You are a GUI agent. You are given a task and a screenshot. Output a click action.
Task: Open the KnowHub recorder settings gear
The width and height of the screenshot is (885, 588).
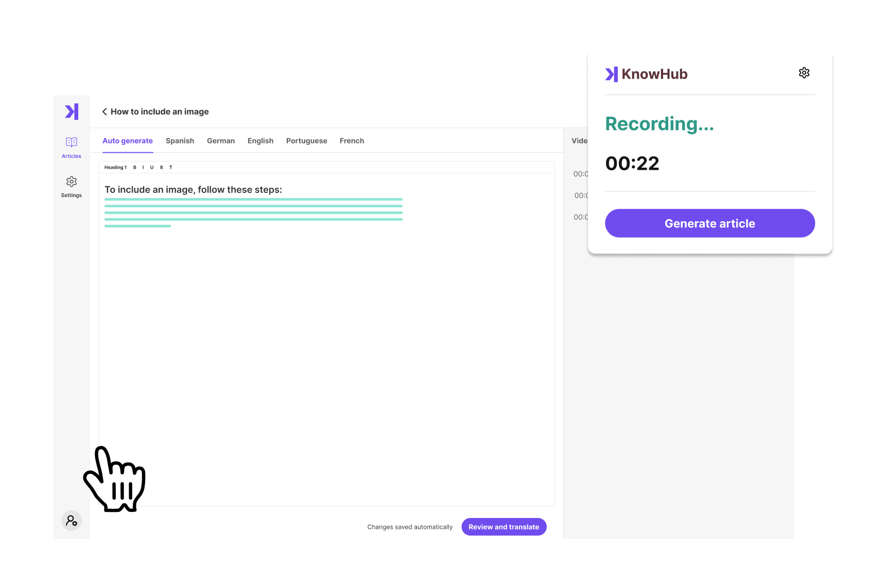(804, 73)
